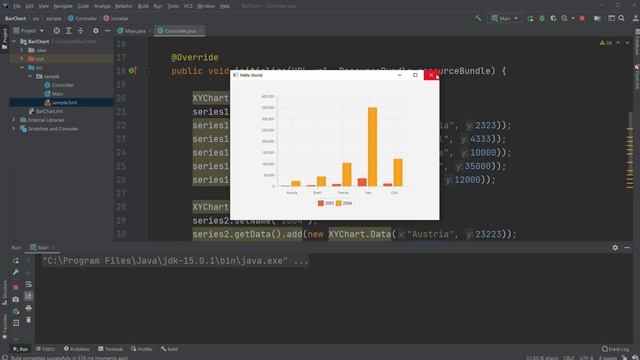Open the Build tool window
Viewport: 640px width, 360px height.
[169, 349]
